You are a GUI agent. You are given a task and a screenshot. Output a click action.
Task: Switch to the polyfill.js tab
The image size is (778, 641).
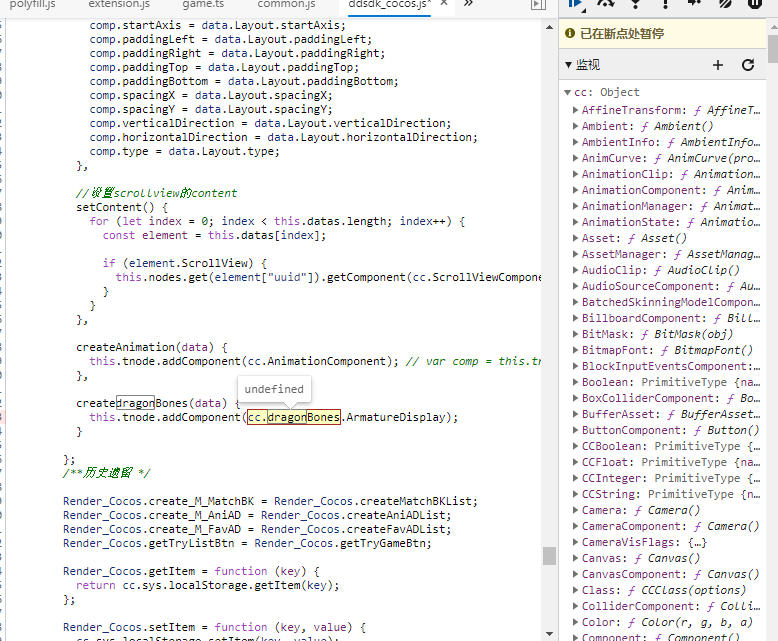[x=33, y=4]
